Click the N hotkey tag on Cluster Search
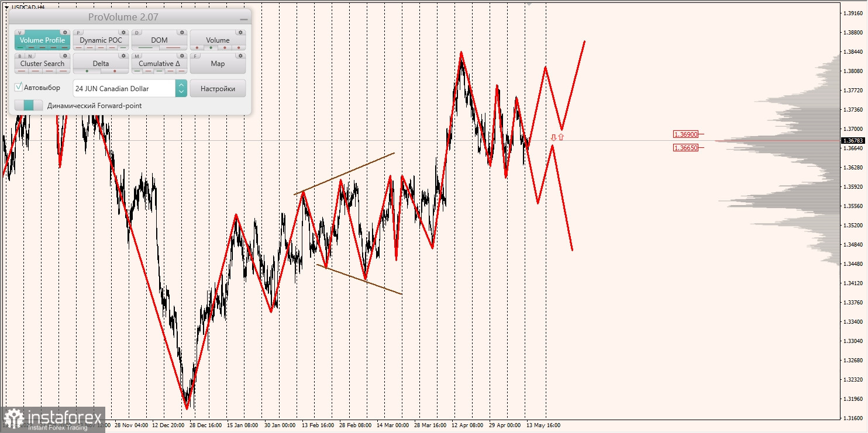The width and height of the screenshot is (868, 433). [x=30, y=56]
